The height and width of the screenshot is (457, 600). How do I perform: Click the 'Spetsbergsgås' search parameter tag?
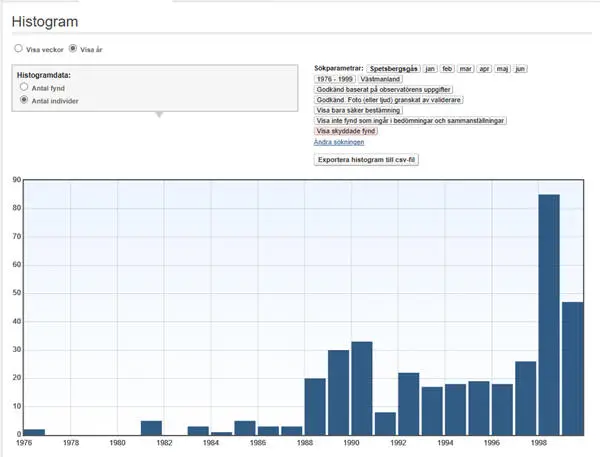point(393,68)
